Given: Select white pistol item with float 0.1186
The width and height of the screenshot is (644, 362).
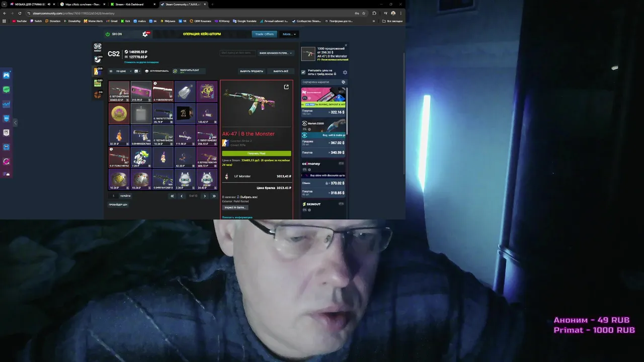Looking at the screenshot, I should (163, 92).
